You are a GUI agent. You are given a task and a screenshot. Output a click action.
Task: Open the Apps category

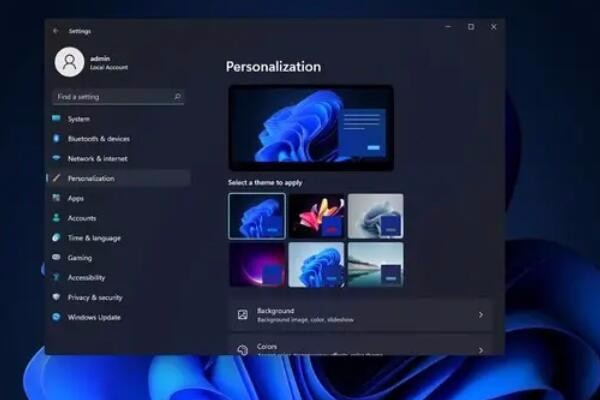point(119,198)
